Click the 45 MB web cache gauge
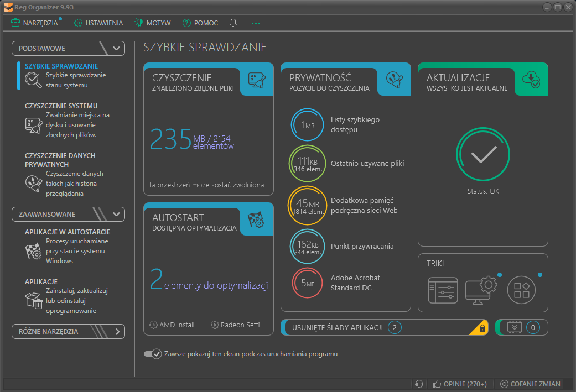576x392 pixels. click(x=308, y=206)
